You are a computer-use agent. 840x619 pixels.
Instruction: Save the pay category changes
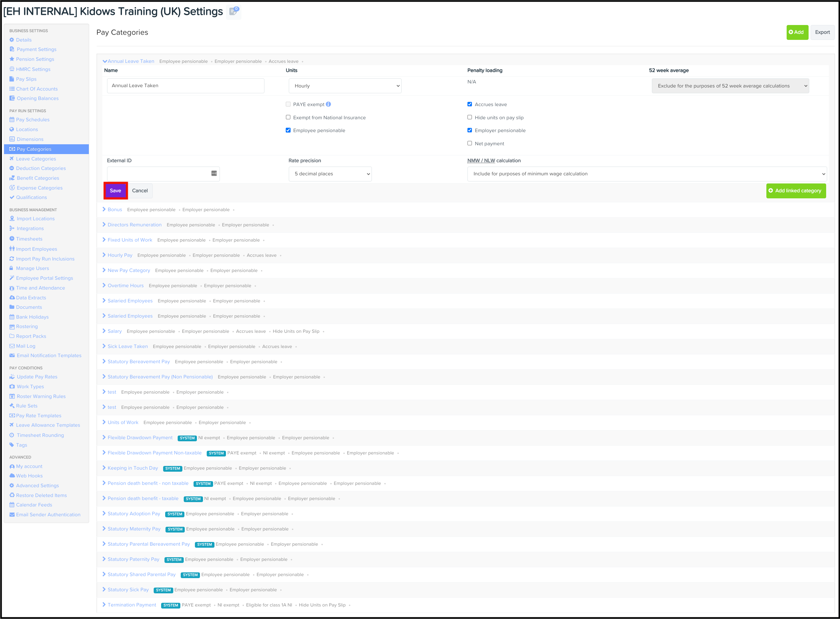tap(116, 191)
